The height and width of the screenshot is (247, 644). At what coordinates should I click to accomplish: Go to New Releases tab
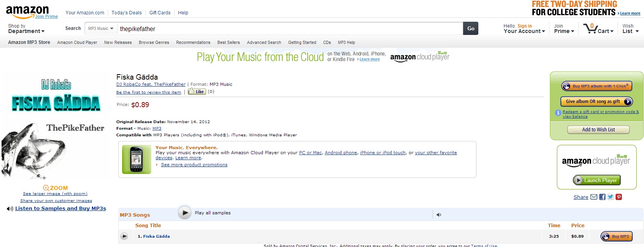tap(118, 42)
